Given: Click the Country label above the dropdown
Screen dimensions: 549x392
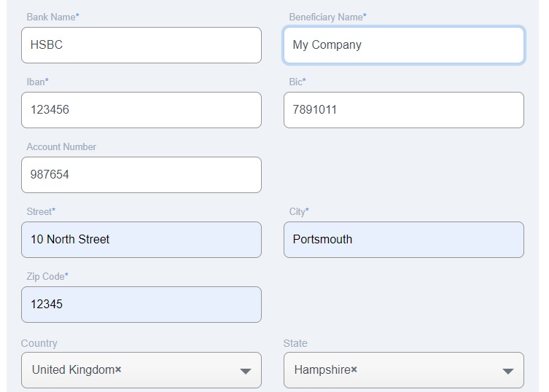Looking at the screenshot, I should [x=39, y=343].
